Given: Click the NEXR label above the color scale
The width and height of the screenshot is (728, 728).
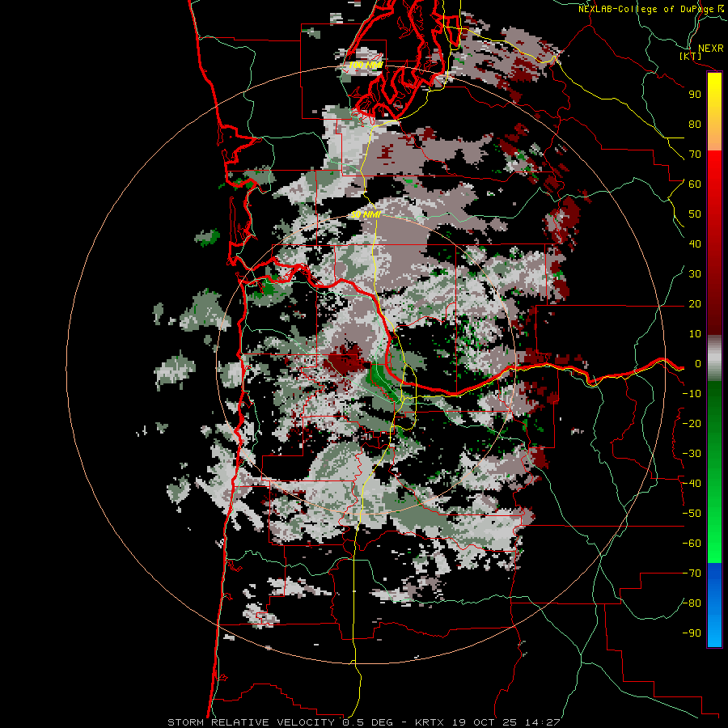Looking at the screenshot, I should tap(710, 49).
